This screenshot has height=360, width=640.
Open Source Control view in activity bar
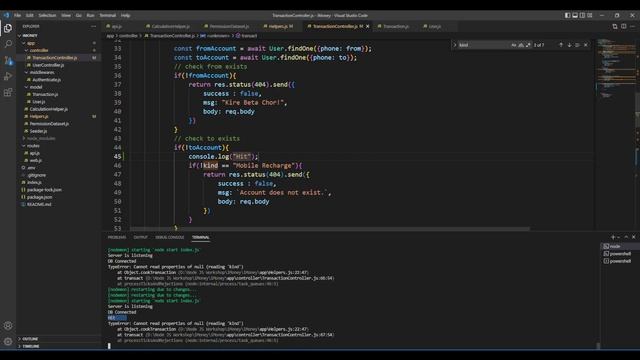tap(8, 60)
